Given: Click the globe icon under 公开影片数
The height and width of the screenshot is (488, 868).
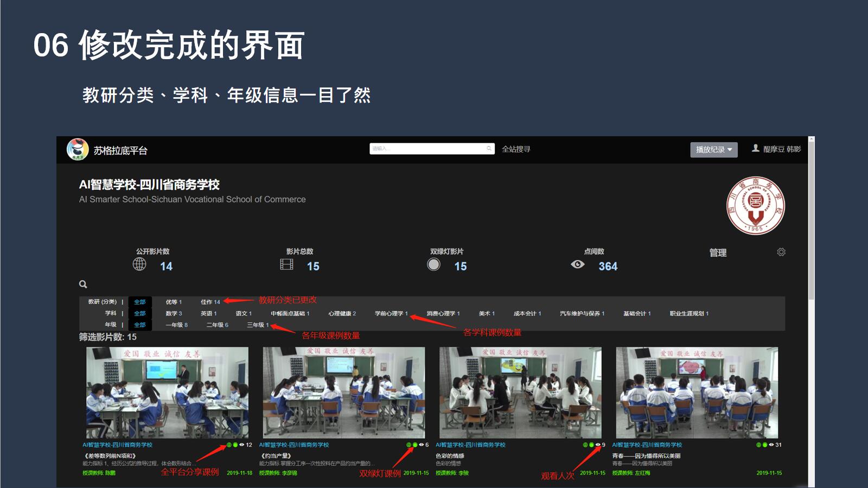Looking at the screenshot, I should [x=139, y=264].
